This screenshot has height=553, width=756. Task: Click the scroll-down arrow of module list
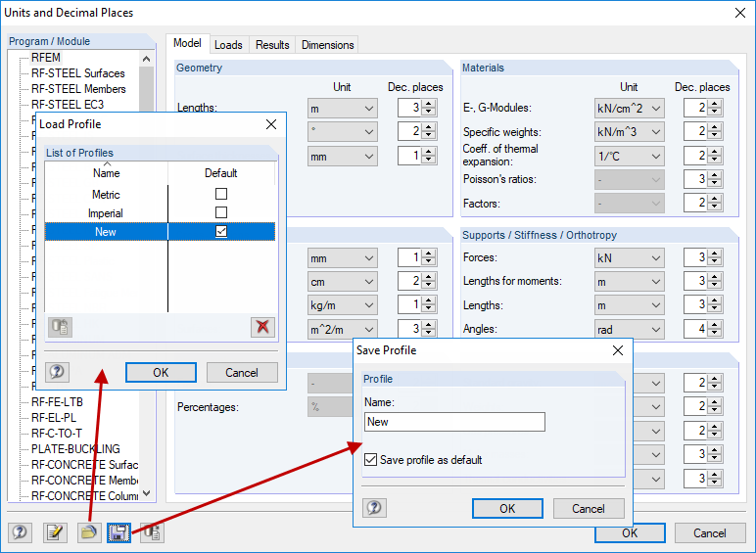point(147,493)
